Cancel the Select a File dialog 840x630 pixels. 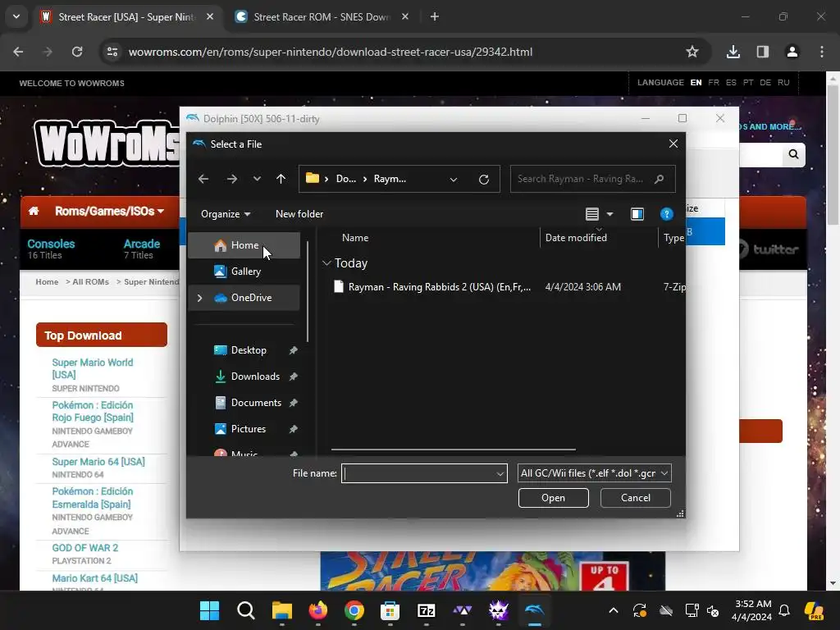pos(636,498)
